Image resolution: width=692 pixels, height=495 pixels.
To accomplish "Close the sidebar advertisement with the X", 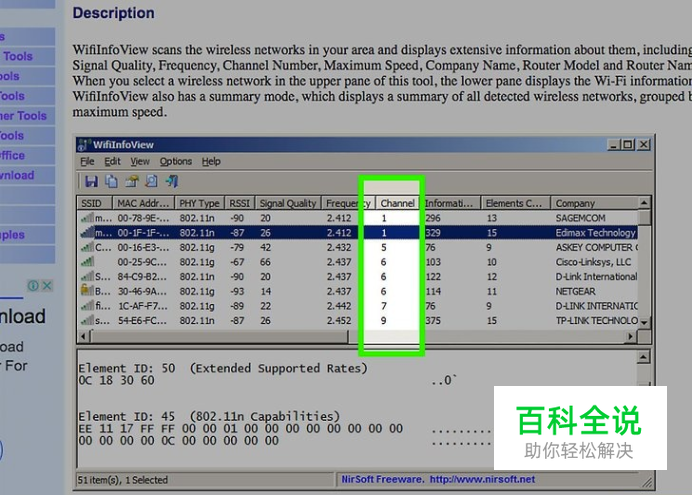I will 47,285.
